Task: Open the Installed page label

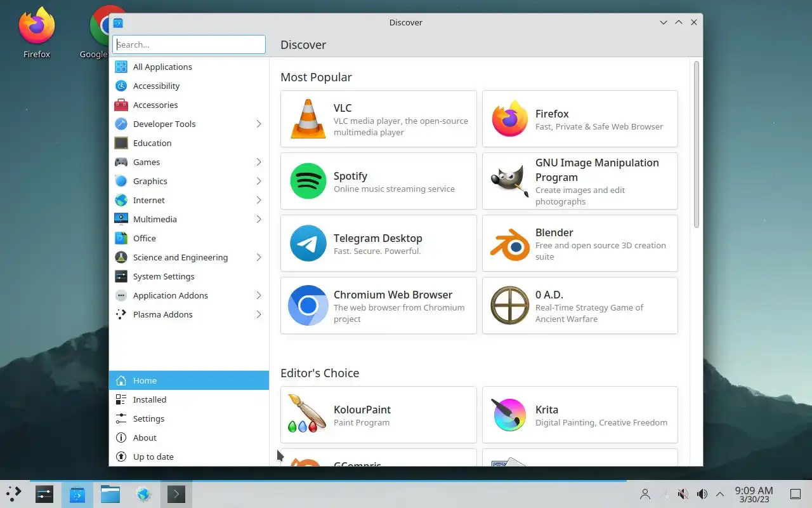Action: tap(150, 399)
